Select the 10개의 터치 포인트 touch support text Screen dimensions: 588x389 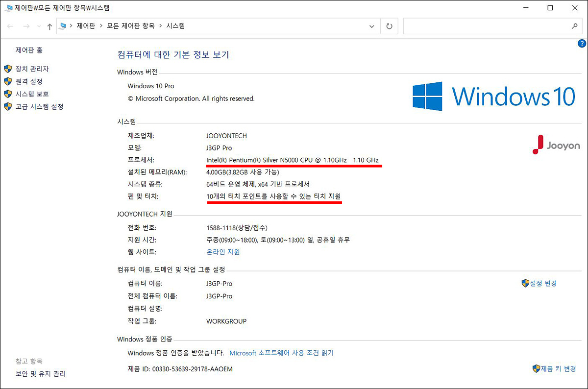(x=273, y=196)
